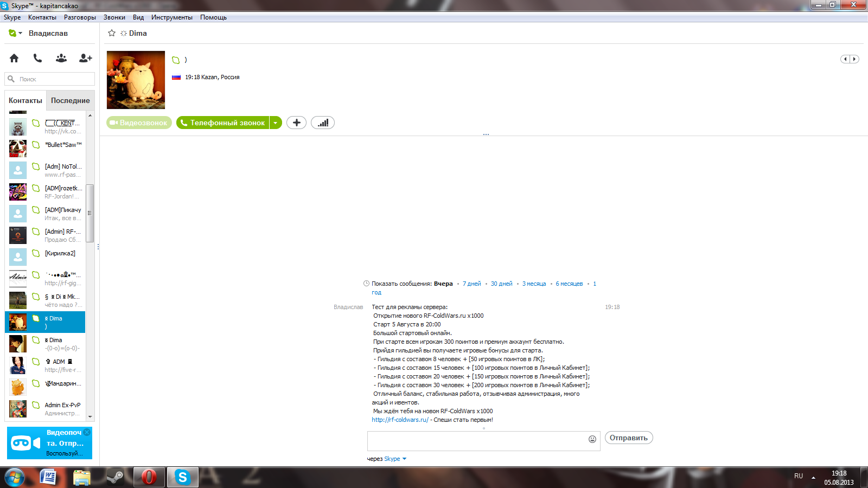Image resolution: width=868 pixels, height=488 pixels.
Task: Open Windows Explorer from the taskbar
Action: (81, 477)
